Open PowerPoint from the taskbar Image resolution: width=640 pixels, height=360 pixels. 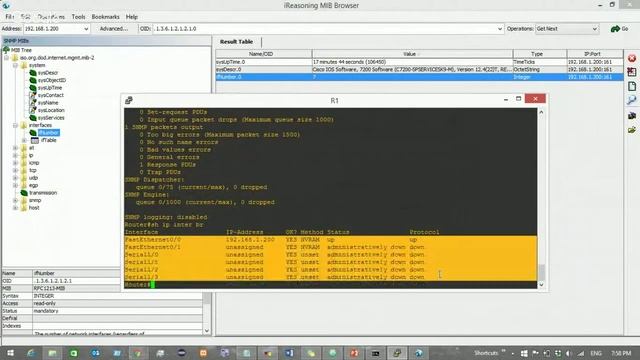pyautogui.click(x=354, y=353)
